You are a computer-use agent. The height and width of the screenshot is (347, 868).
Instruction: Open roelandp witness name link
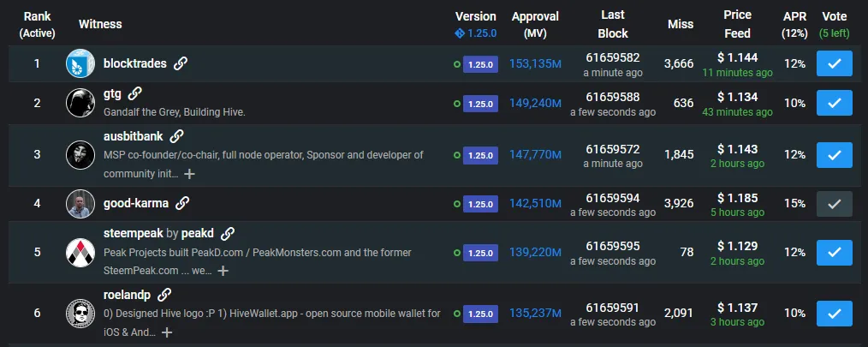coord(128,295)
